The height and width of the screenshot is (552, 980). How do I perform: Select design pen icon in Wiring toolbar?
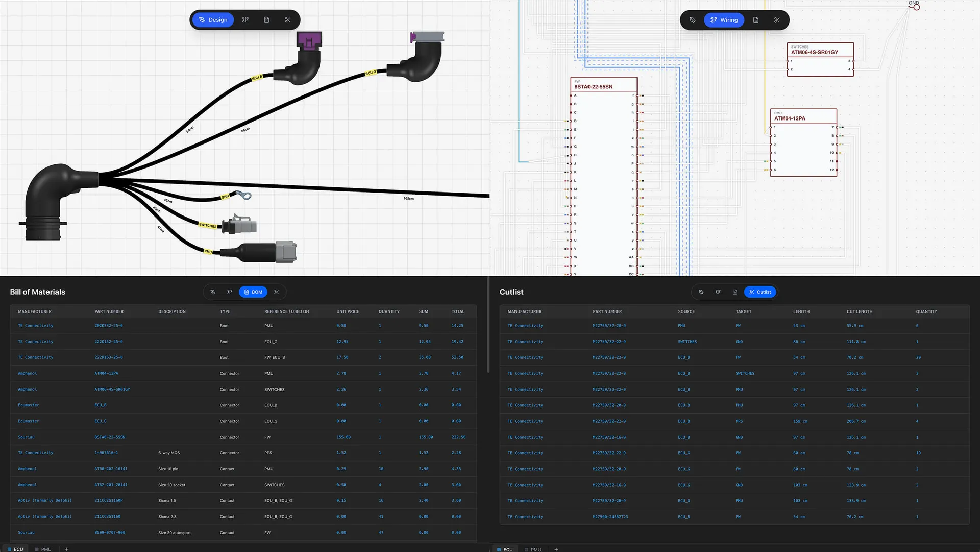point(693,20)
